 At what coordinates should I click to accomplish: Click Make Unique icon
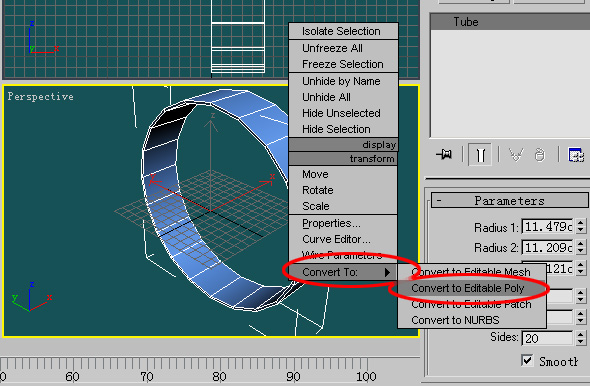click(x=516, y=154)
